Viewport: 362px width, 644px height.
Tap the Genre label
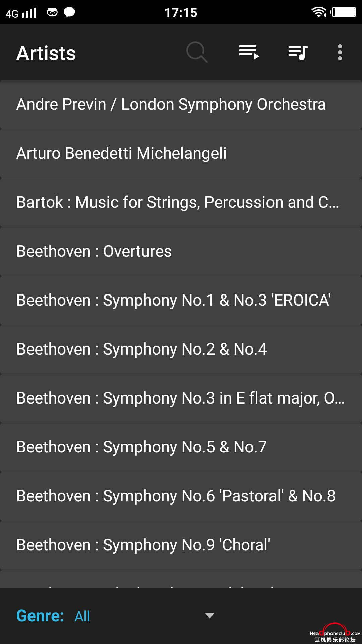pos(40,616)
